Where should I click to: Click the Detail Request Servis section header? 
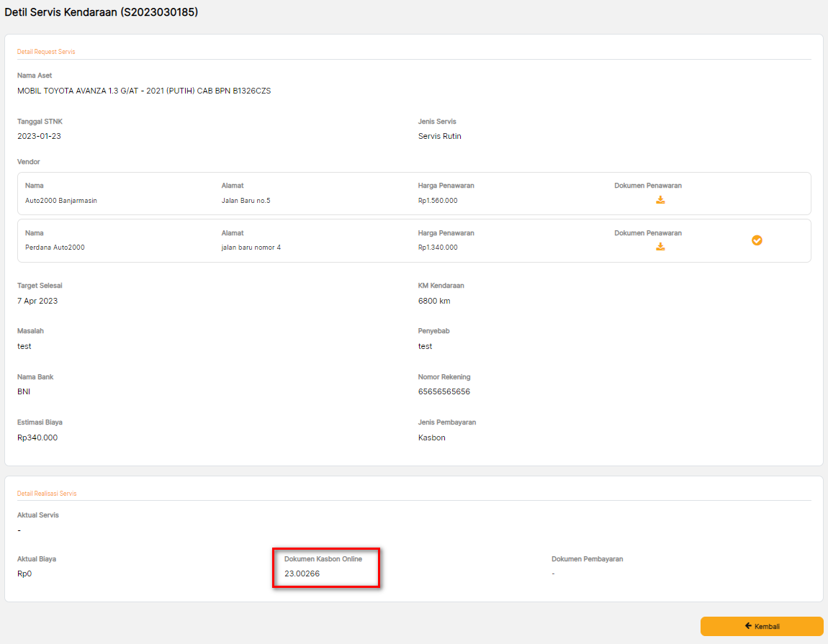(x=46, y=52)
